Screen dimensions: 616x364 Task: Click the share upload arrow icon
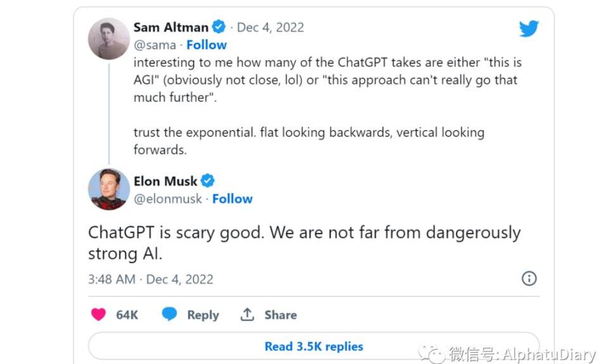pos(247,315)
